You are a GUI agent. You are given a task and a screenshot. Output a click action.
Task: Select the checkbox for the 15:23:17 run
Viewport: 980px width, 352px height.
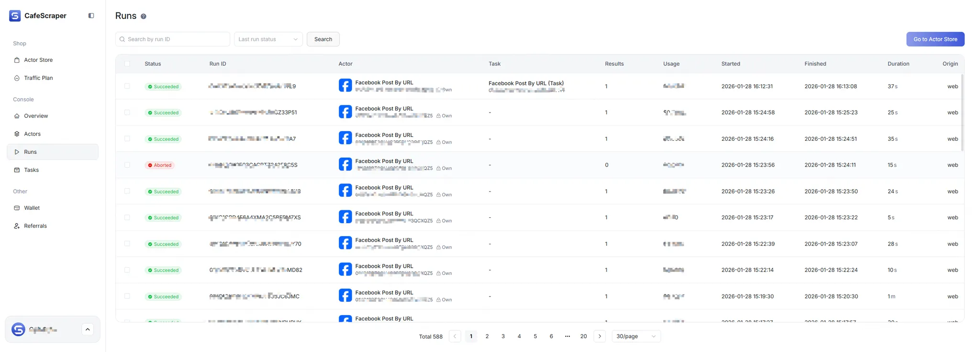(x=127, y=217)
